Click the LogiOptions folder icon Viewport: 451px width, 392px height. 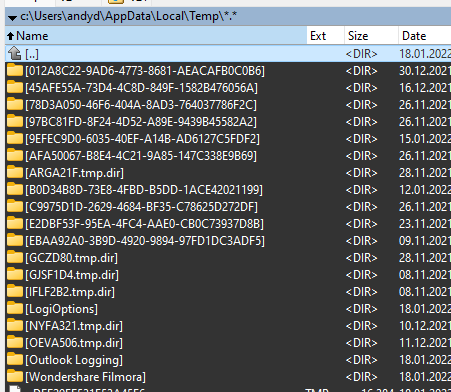click(15, 308)
